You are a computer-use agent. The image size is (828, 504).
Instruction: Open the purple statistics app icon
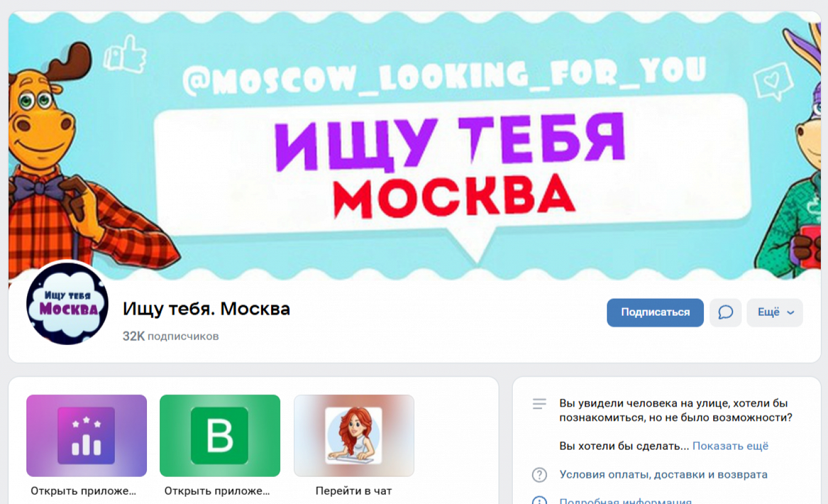pyautogui.click(x=87, y=436)
